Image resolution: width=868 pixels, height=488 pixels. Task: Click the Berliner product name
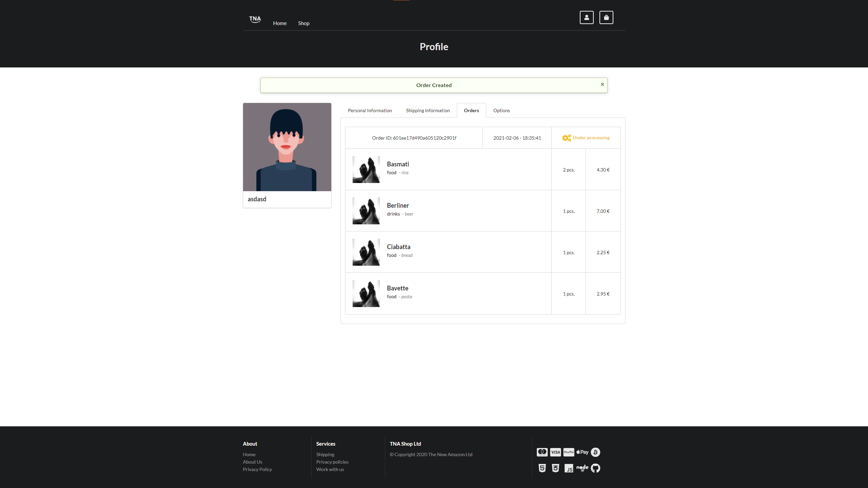coord(398,205)
